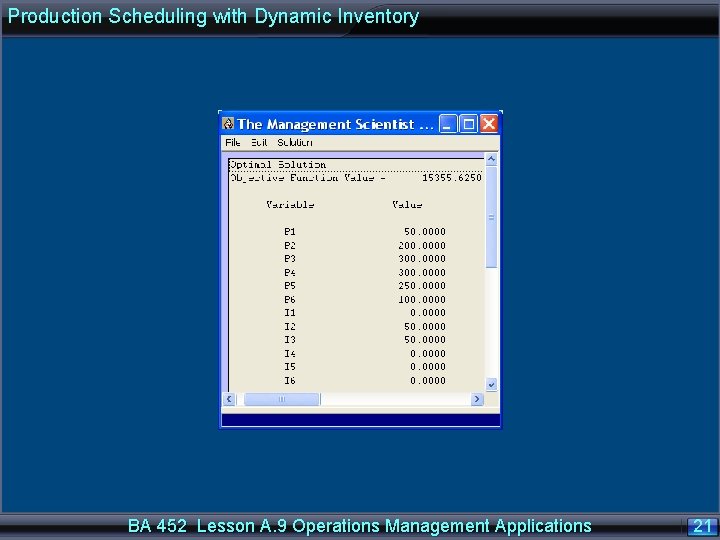Click the BA 452 Lesson A.9 footer text
This screenshot has height=540, width=720.
360,526
